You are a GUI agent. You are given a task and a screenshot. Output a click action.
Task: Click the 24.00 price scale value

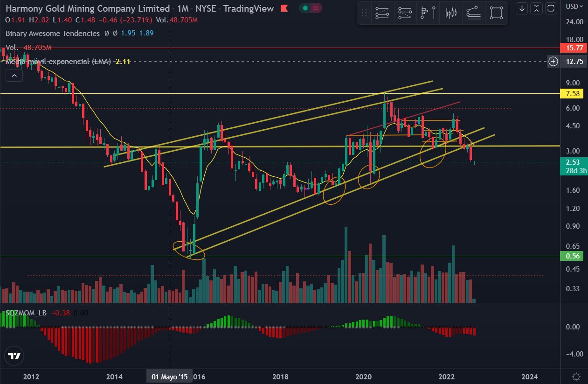click(574, 22)
